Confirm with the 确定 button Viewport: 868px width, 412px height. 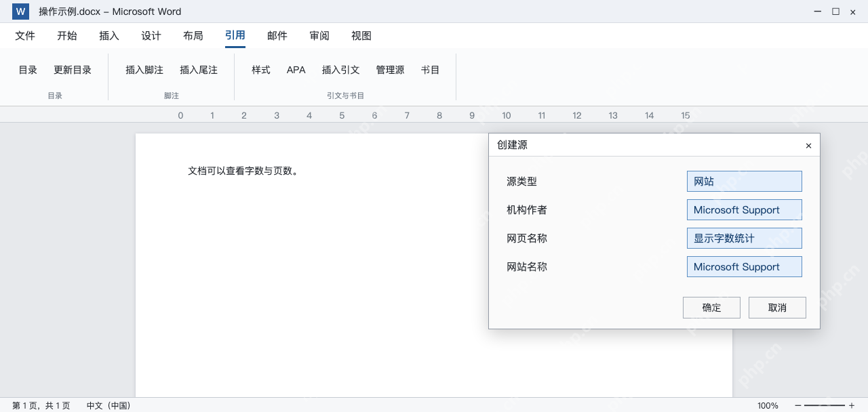coord(711,308)
